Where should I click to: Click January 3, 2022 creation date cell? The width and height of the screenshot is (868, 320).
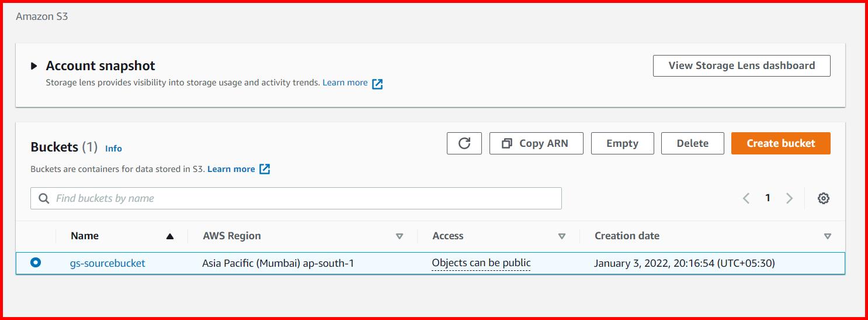pos(685,263)
